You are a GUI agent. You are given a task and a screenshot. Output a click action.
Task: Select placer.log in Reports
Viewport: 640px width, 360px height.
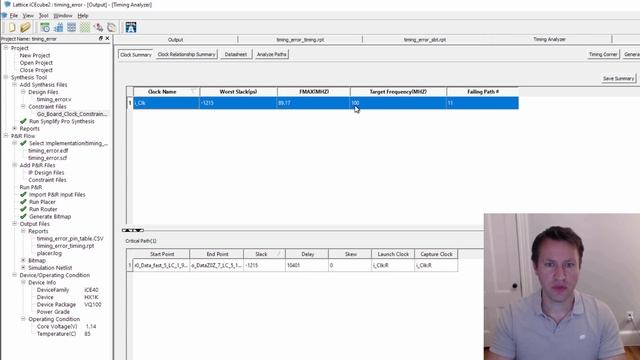point(49,253)
